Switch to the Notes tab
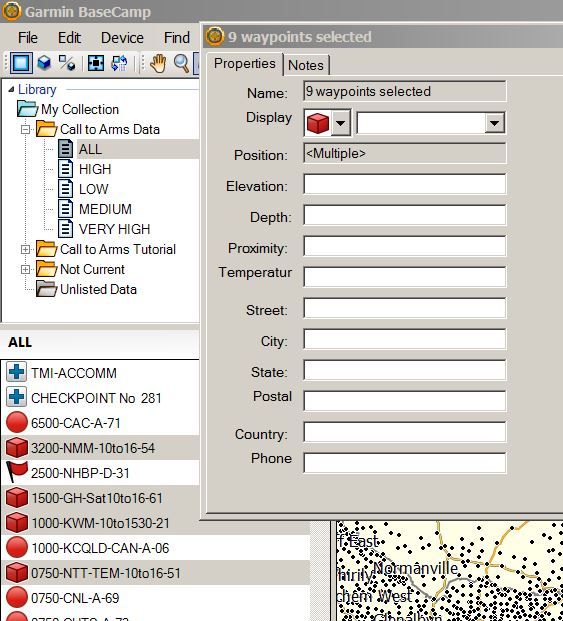The image size is (563, 621). click(306, 65)
